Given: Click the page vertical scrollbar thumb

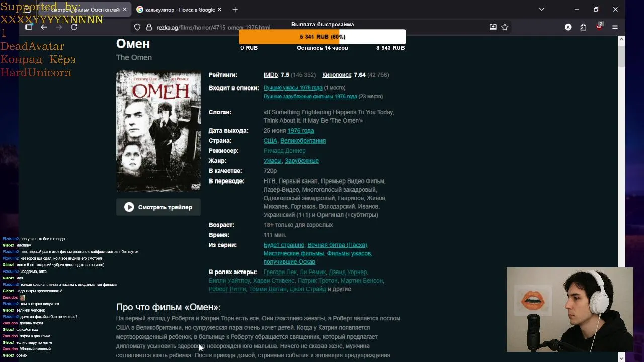Looking at the screenshot, I should coord(621,55).
